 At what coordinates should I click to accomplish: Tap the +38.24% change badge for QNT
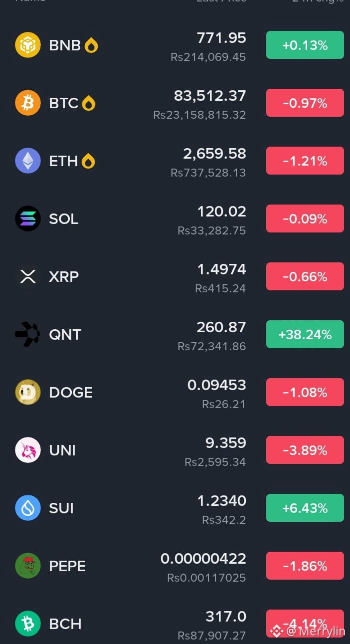click(x=305, y=334)
